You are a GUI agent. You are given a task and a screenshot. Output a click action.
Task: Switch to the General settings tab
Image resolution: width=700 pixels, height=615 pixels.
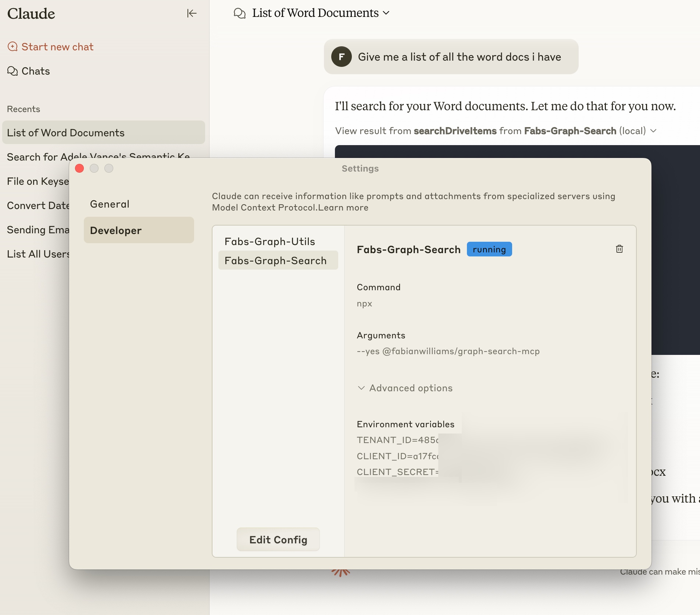tap(109, 204)
